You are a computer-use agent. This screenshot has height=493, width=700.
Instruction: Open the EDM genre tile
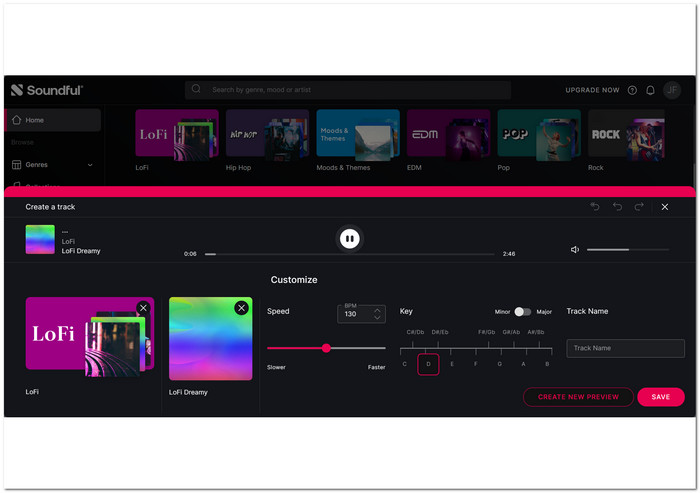click(x=449, y=135)
